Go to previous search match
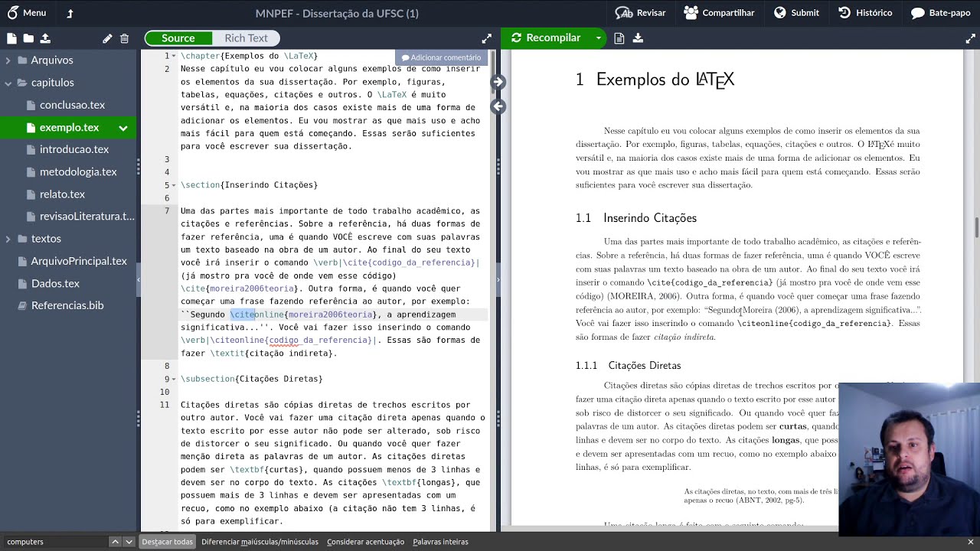Image resolution: width=980 pixels, height=551 pixels. click(115, 542)
